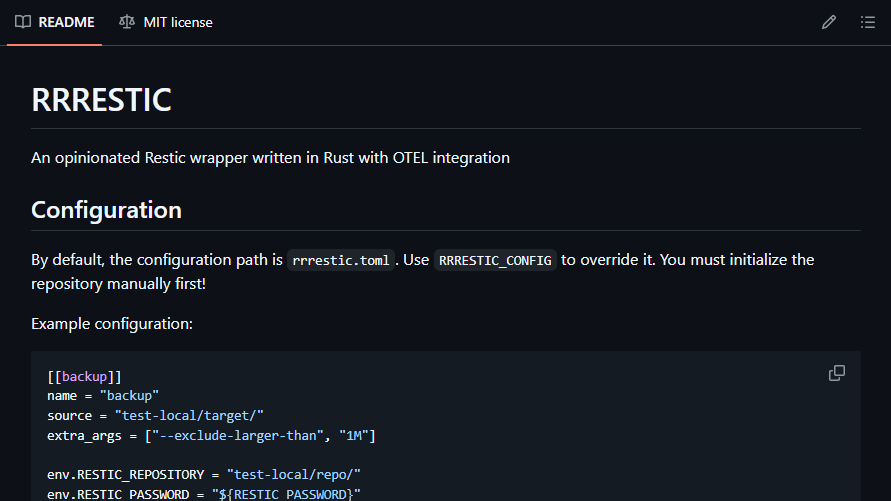Open the outline list icon
891x501 pixels.
tap(867, 22)
